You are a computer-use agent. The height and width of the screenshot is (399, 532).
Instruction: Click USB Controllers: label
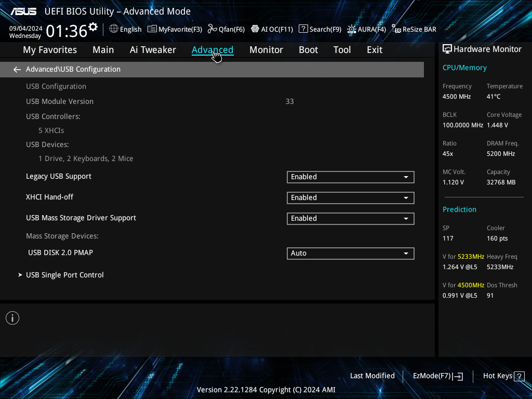[54, 116]
